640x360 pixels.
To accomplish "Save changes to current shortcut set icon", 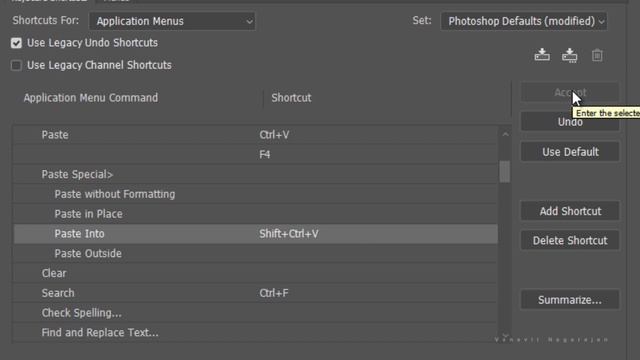I will point(542,55).
